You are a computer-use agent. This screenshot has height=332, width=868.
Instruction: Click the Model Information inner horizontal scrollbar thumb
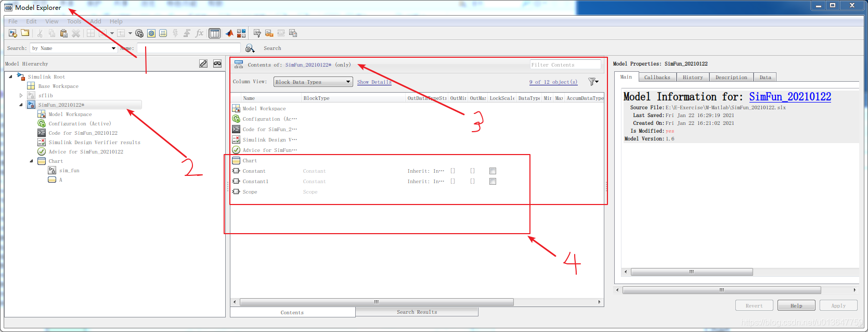tap(692, 272)
